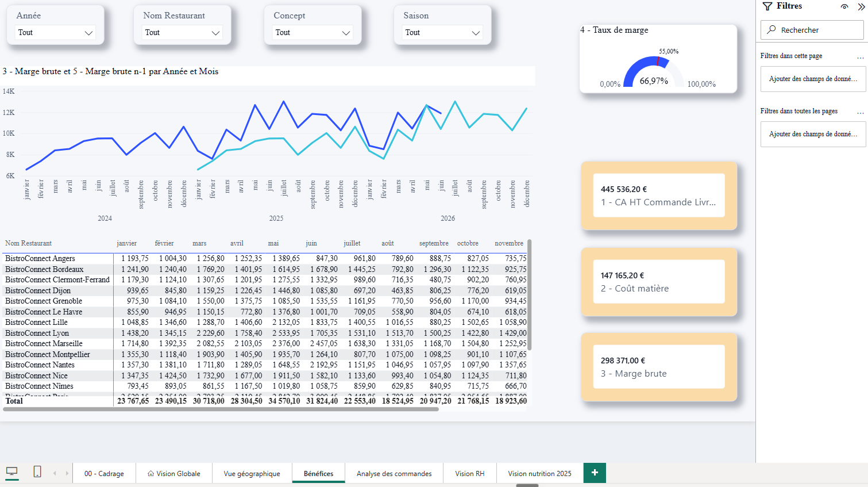The width and height of the screenshot is (868, 487).
Task: Click the 2025 year label on chart axis
Action: coord(276,218)
